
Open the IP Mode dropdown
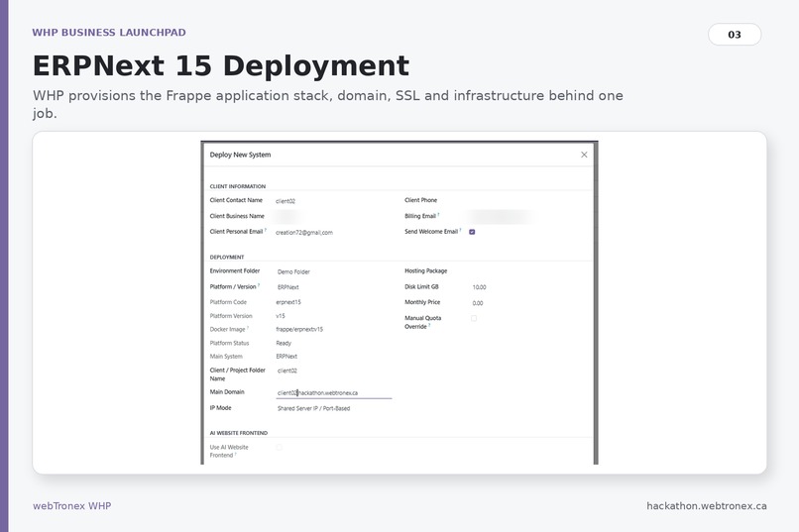pos(334,408)
